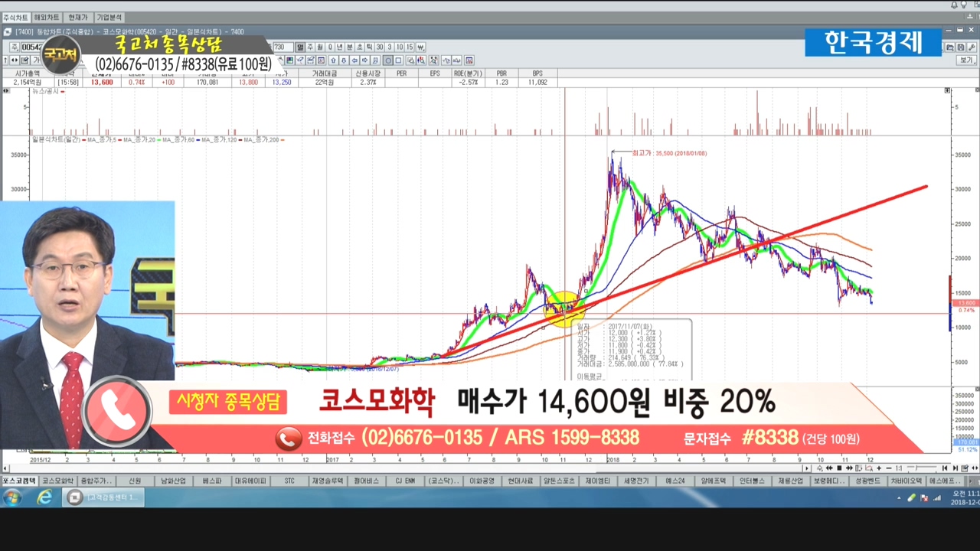The image size is (980, 551).
Task: Select the 일 (daily) period toggle
Action: 300,47
